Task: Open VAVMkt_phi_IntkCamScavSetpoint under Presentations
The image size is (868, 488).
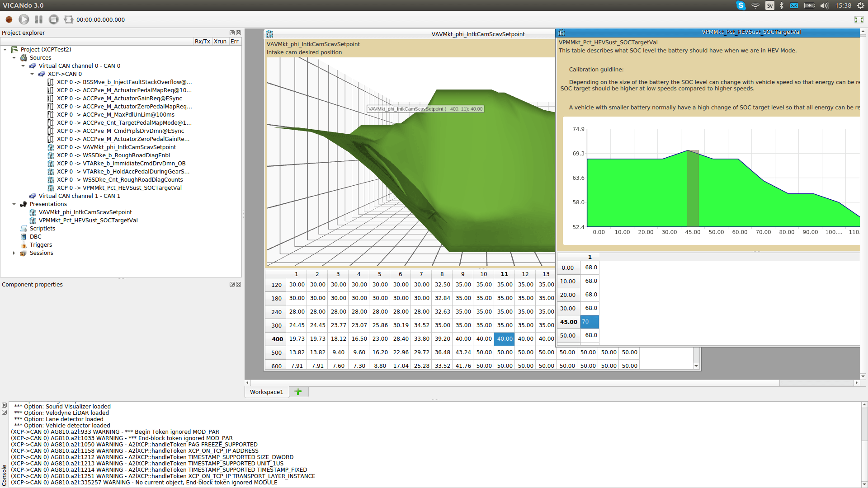Action: pyautogui.click(x=85, y=212)
